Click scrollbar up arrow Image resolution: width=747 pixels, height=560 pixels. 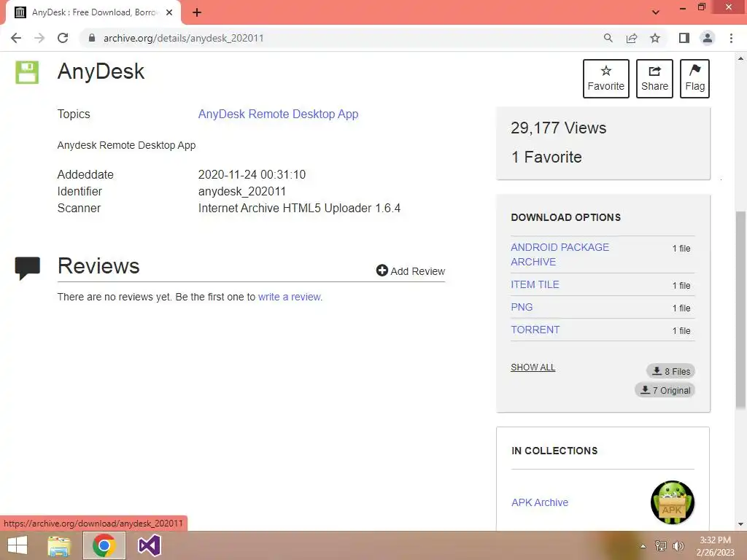pyautogui.click(x=741, y=58)
